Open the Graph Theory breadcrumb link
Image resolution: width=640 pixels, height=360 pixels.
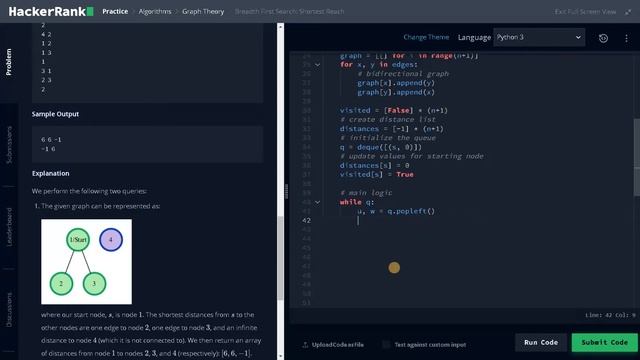coord(203,11)
